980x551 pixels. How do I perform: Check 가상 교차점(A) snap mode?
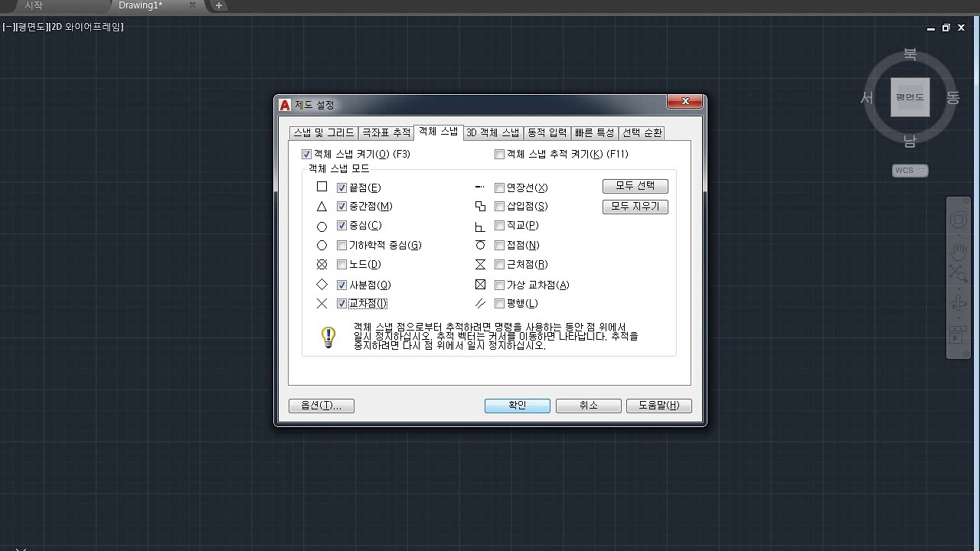click(500, 285)
